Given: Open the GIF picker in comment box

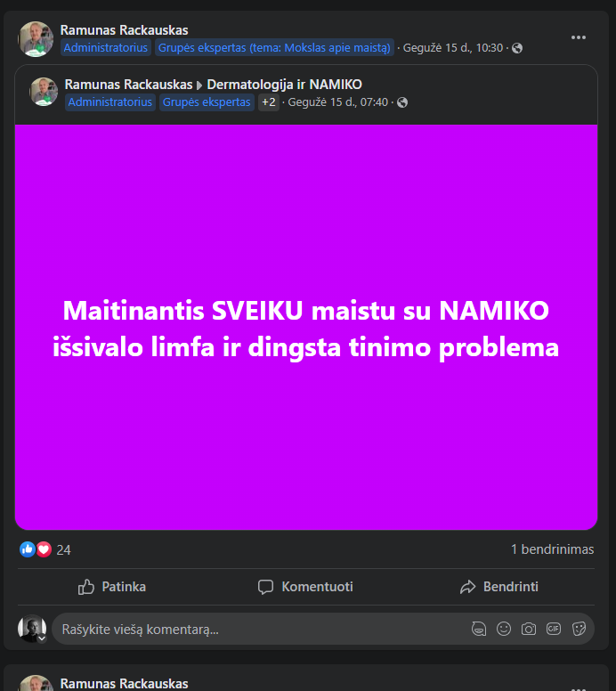Looking at the screenshot, I should pos(554,629).
